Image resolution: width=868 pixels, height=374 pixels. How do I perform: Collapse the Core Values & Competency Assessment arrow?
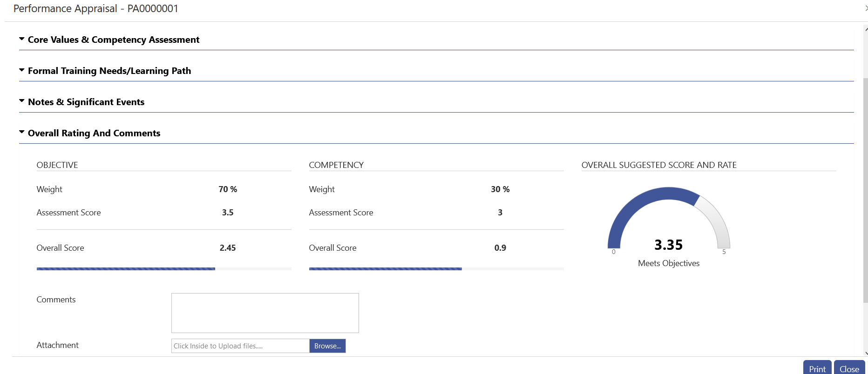(21, 40)
